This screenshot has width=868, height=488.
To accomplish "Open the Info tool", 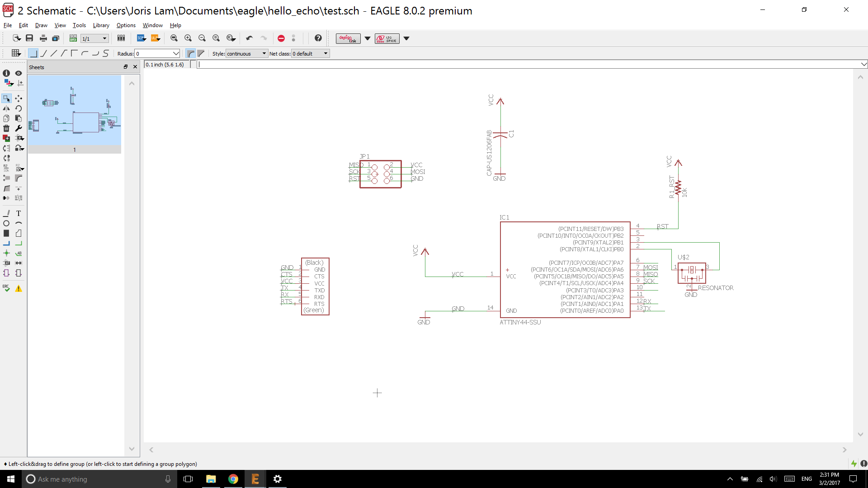I will click(x=6, y=73).
